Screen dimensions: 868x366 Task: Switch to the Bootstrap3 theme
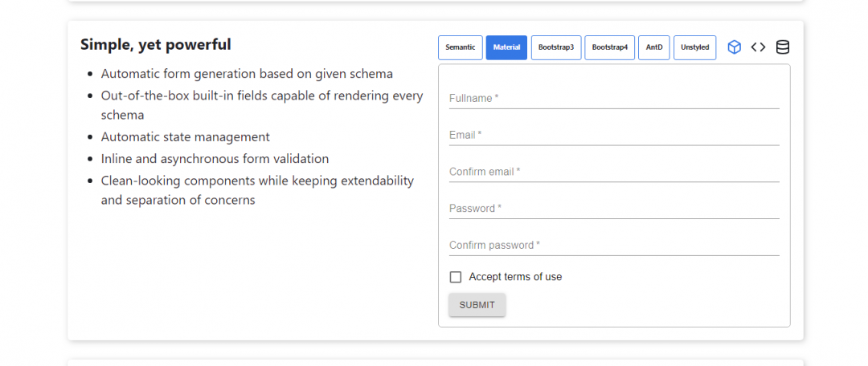coord(556,47)
